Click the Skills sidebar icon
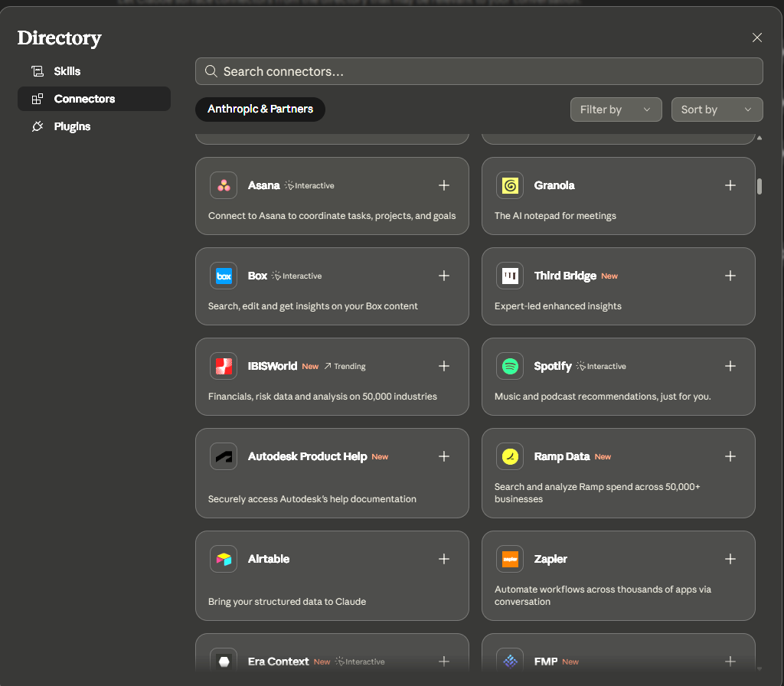This screenshot has height=686, width=784. tap(38, 71)
